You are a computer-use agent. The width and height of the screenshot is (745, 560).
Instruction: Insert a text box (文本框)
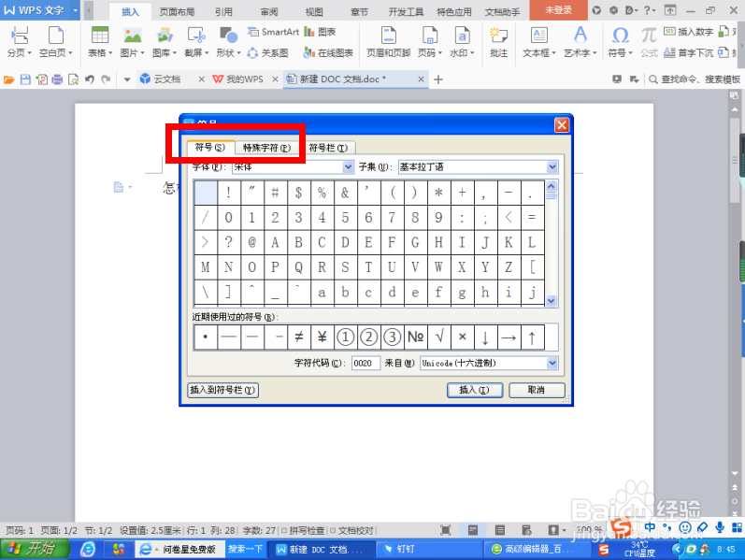coord(538,42)
